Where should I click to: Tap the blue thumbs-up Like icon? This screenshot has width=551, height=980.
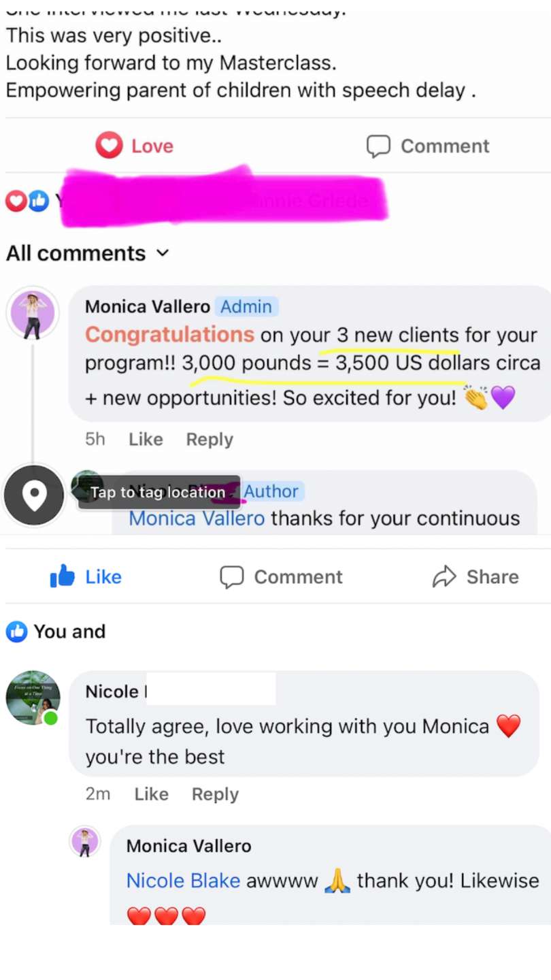[63, 576]
